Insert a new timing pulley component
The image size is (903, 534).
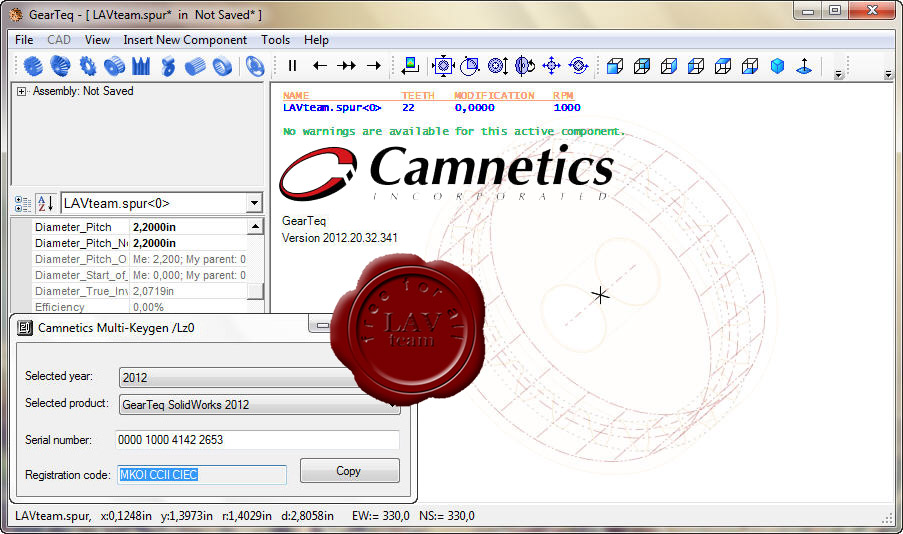[x=114, y=66]
